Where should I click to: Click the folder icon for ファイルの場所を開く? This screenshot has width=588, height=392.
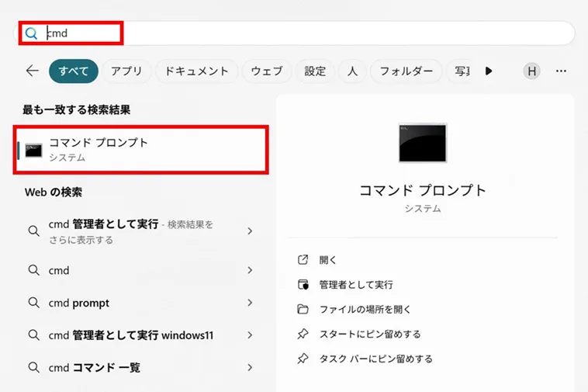pos(303,309)
